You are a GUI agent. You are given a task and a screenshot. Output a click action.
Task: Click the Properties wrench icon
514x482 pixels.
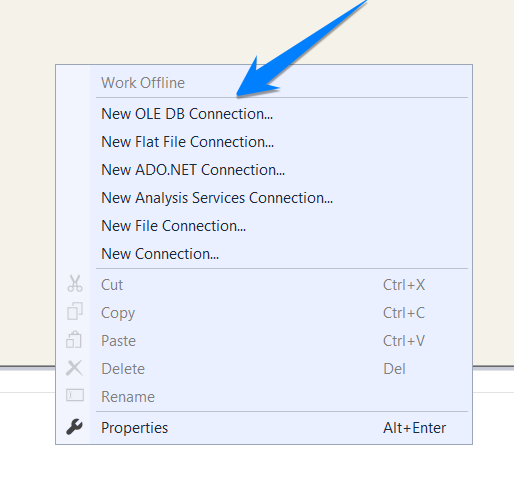(74, 427)
